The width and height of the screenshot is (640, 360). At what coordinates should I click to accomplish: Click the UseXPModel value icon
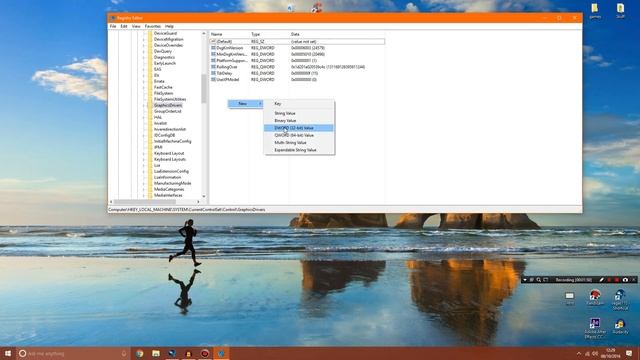pyautogui.click(x=213, y=80)
